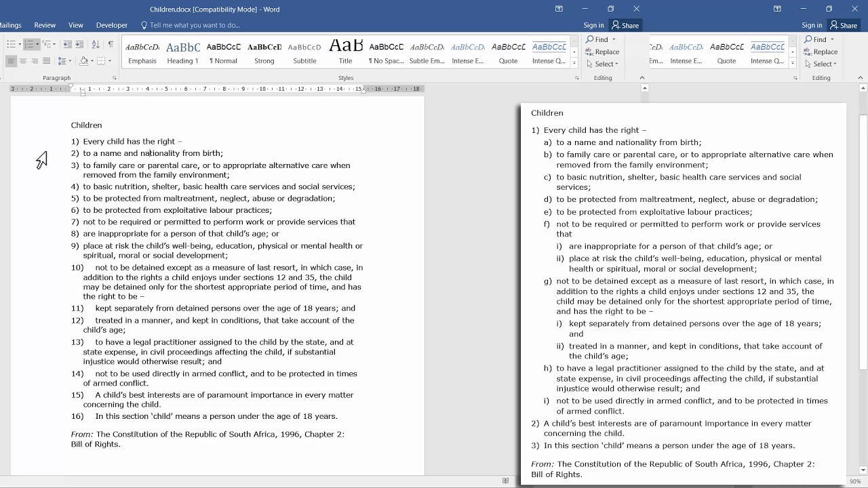Click the Numbering list icon in left window
This screenshot has height=488, width=868.
pos(28,44)
